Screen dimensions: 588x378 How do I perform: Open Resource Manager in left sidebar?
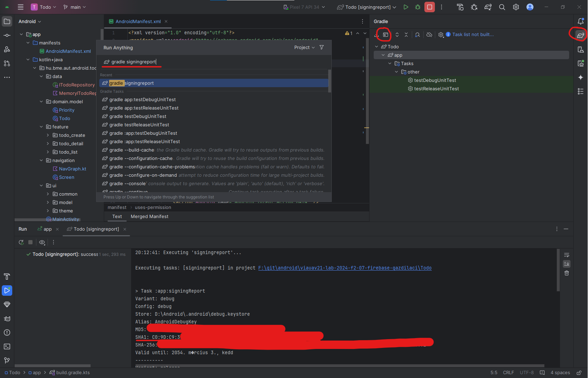click(7, 49)
